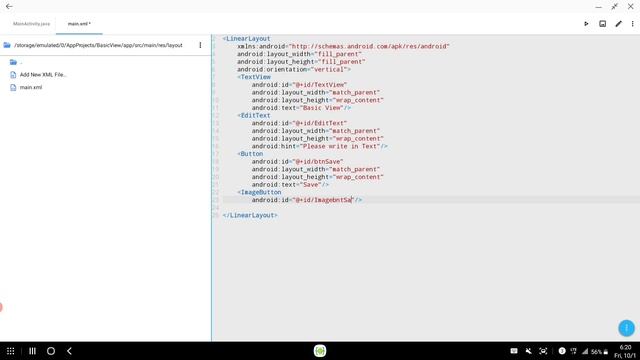
Task: Go back with the top-left arrow
Action: pos(9,7)
